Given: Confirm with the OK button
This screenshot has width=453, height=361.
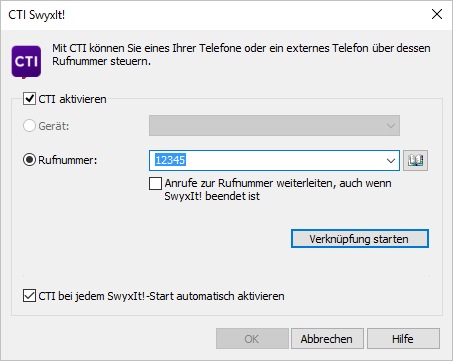Looking at the screenshot, I should [x=252, y=339].
